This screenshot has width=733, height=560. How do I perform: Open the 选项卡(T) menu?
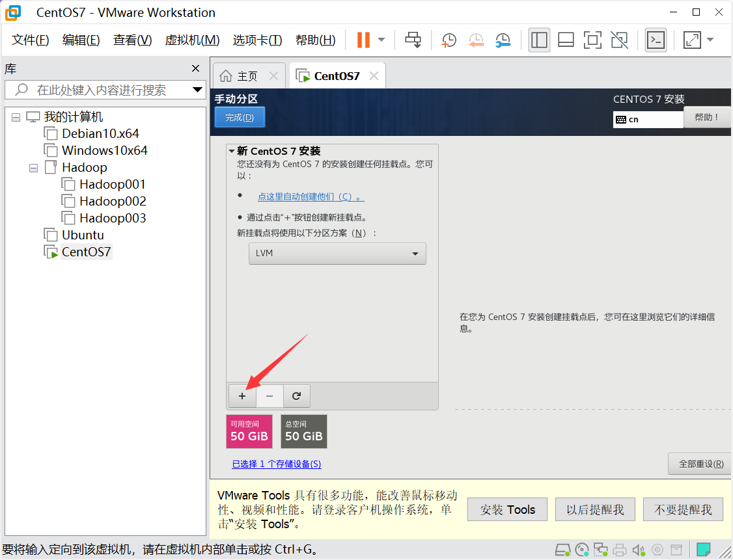tap(257, 40)
